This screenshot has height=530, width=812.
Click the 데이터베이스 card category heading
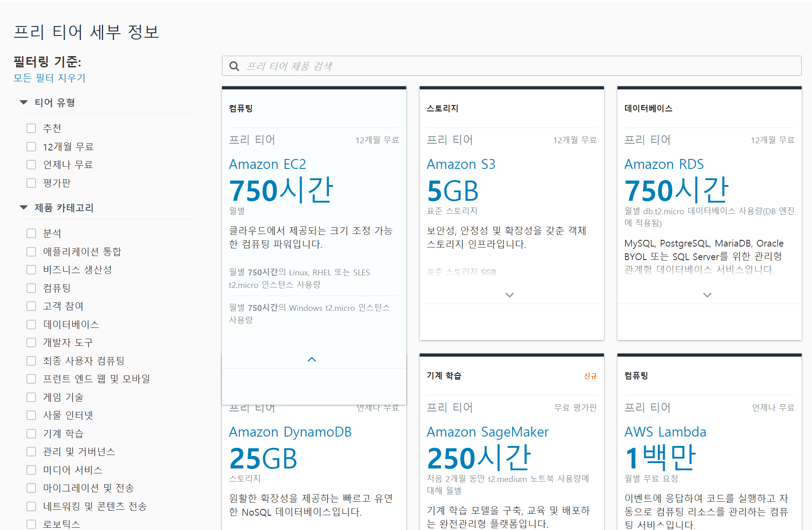(x=648, y=108)
